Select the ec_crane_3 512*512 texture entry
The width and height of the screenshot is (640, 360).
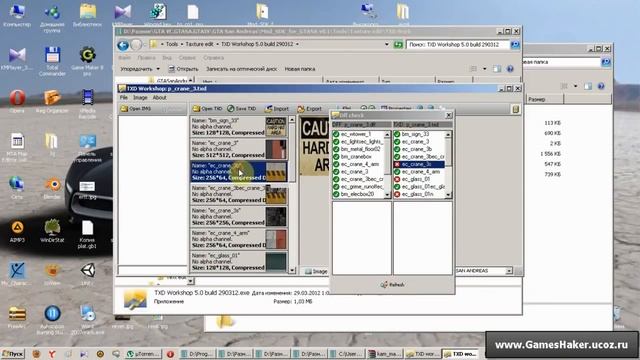[x=239, y=149]
